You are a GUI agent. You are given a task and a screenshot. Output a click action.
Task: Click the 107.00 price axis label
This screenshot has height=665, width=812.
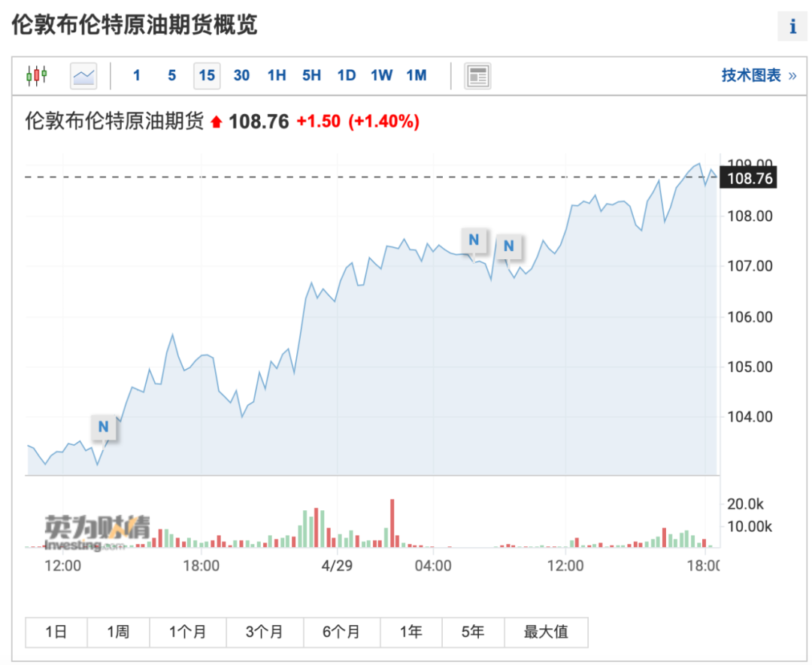[x=750, y=266]
